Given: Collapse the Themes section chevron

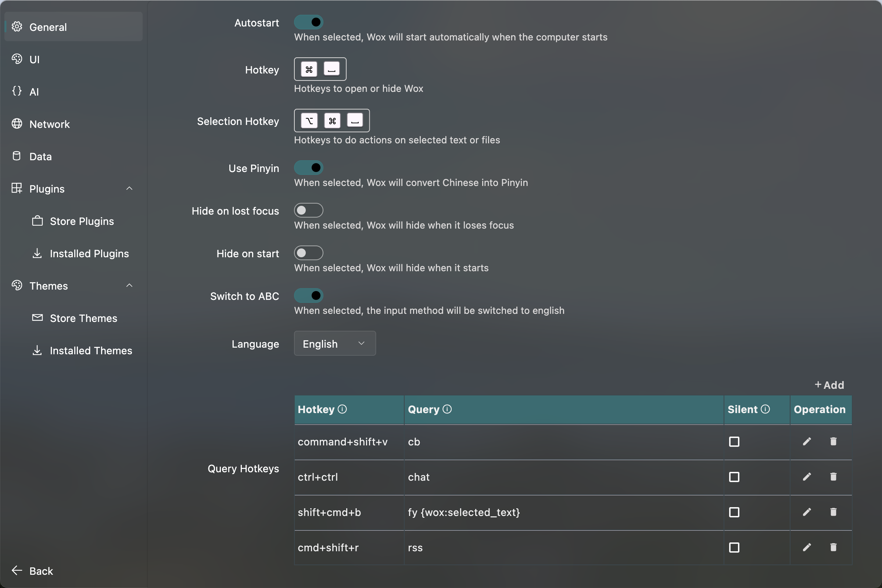Looking at the screenshot, I should tap(129, 286).
